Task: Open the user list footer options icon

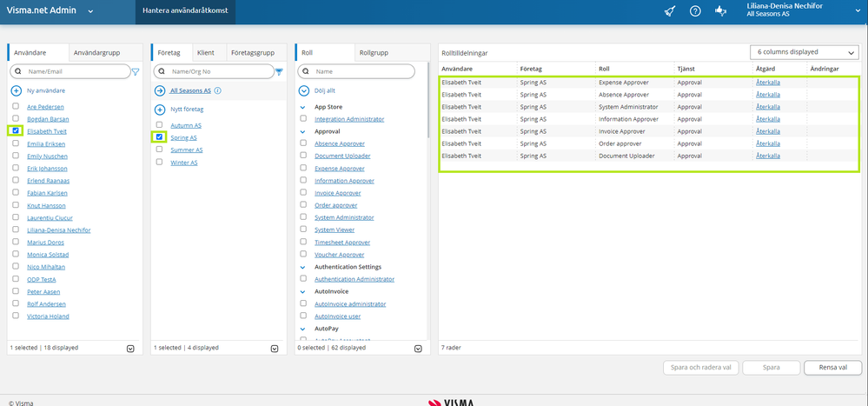Action: click(130, 349)
